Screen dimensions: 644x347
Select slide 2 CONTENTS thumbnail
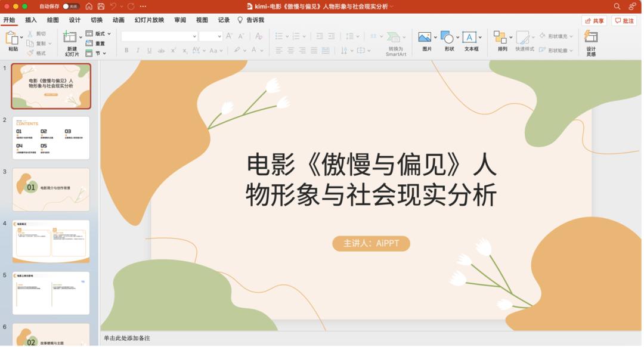pos(51,138)
